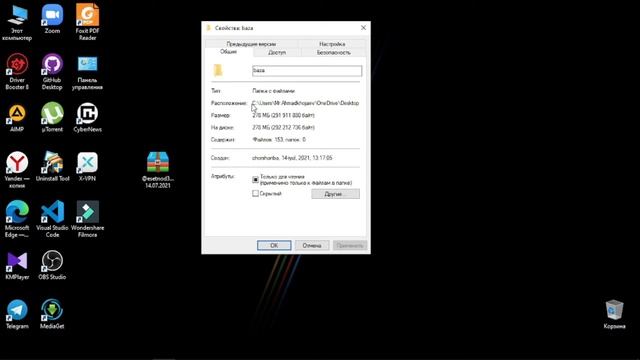Open the KMPlayer desktop icon
Viewport: 640px width, 360px height.
(x=17, y=265)
